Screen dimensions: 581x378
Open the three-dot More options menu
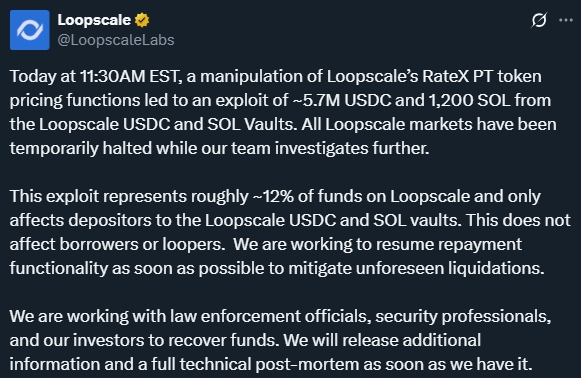565,20
